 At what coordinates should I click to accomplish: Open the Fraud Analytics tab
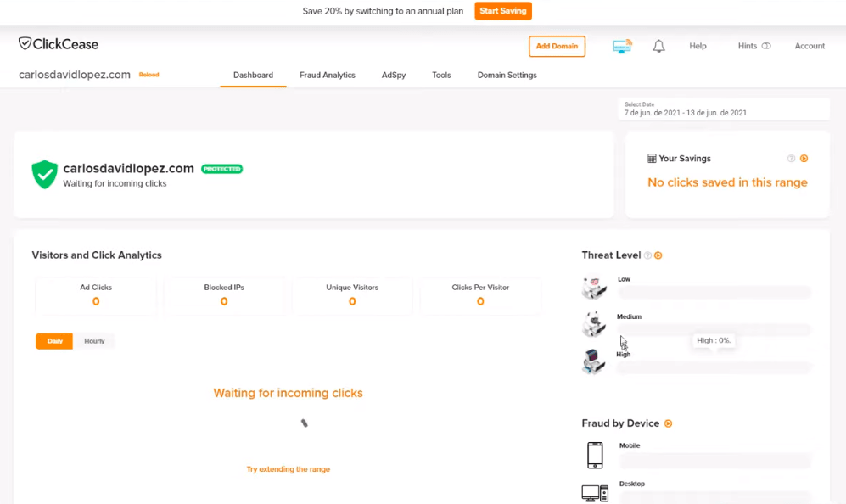click(328, 75)
